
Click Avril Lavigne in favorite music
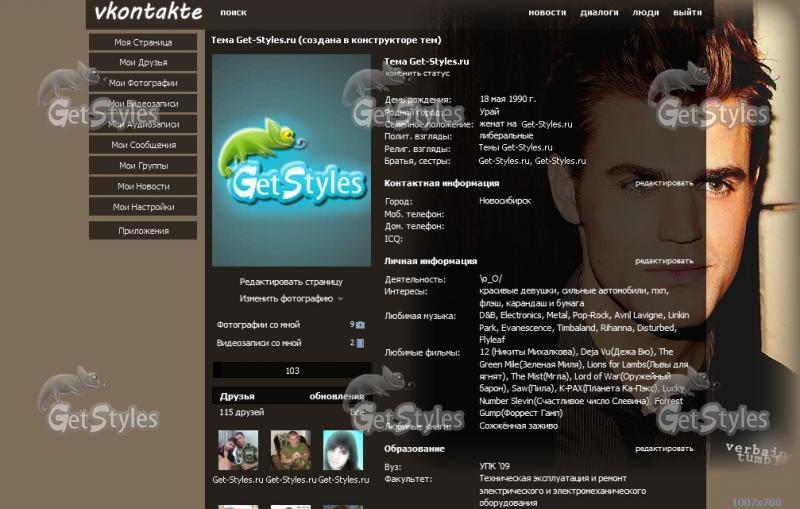click(x=638, y=315)
